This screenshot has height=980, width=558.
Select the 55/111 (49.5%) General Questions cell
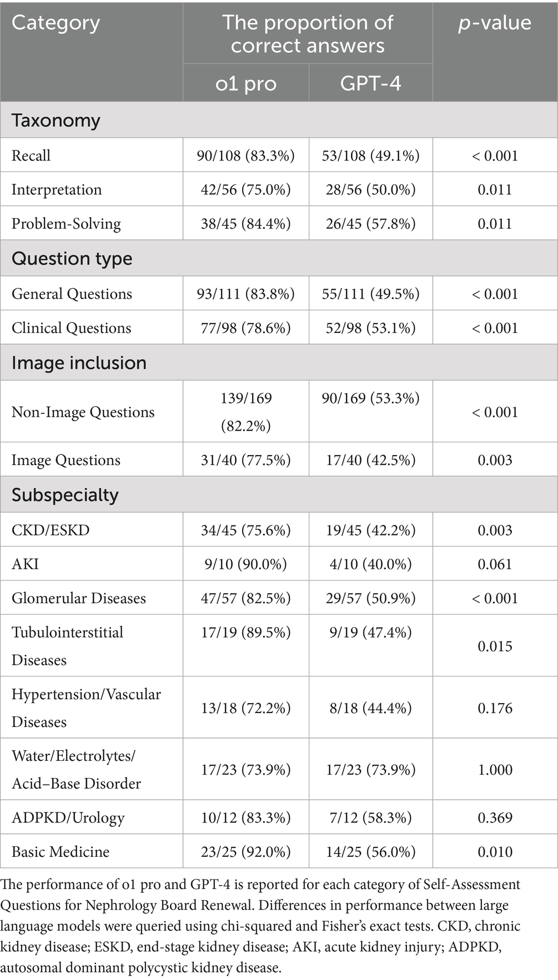[x=370, y=294]
